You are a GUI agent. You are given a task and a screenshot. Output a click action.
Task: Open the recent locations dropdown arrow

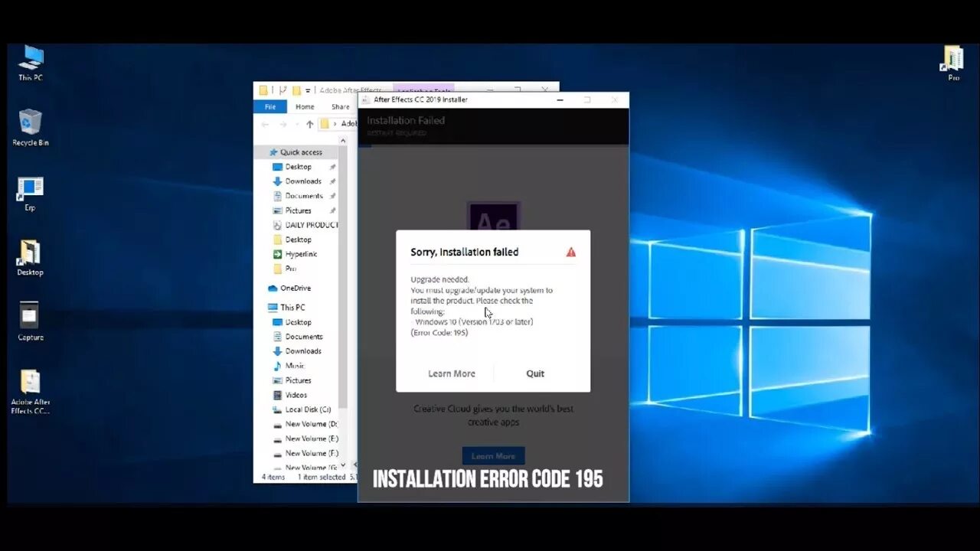tap(296, 124)
